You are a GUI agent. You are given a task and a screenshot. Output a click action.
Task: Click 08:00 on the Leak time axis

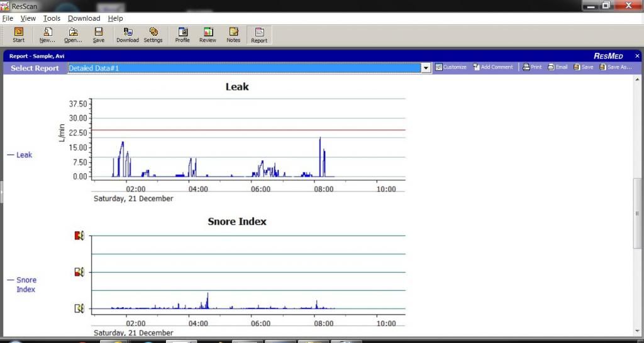pyautogui.click(x=324, y=189)
